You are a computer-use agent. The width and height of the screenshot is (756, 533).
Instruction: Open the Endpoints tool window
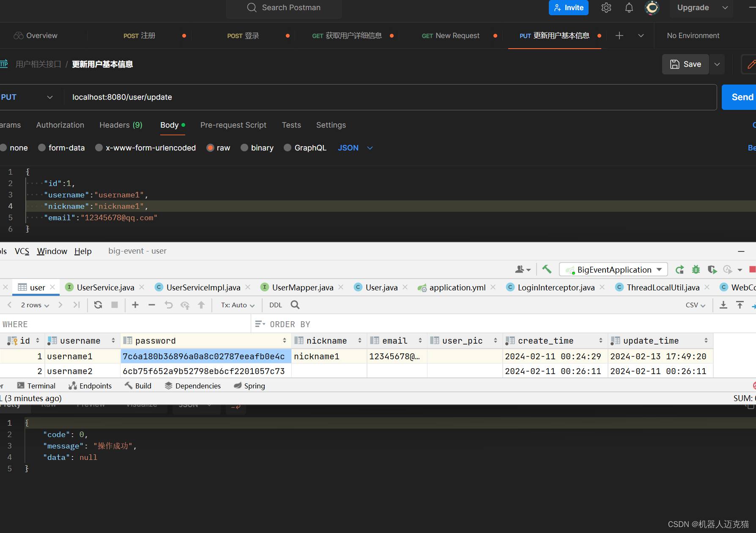pyautogui.click(x=90, y=386)
